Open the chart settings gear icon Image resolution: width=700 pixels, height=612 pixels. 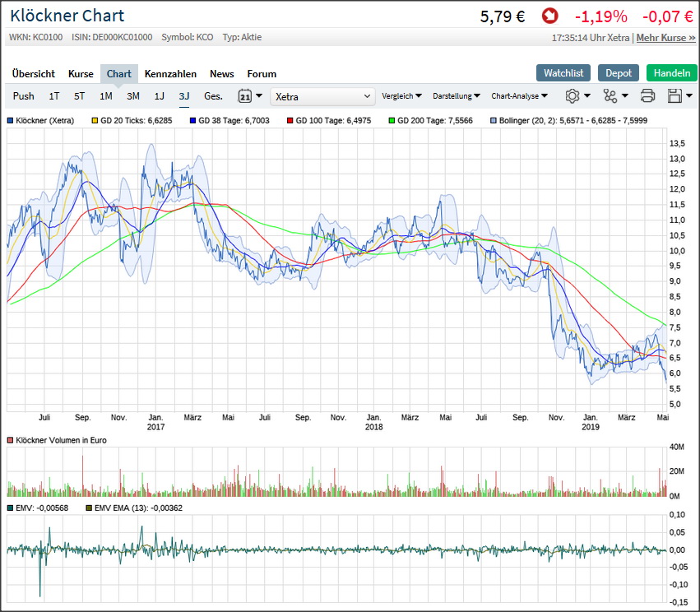572,96
